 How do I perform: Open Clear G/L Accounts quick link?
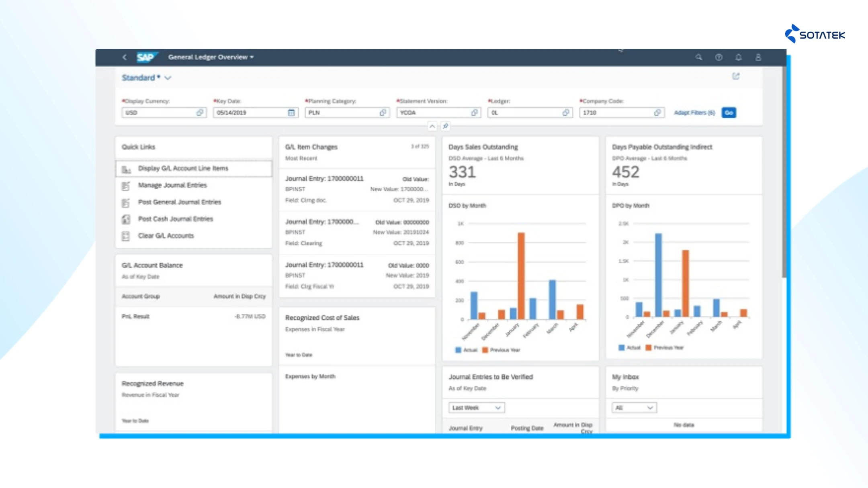(166, 236)
